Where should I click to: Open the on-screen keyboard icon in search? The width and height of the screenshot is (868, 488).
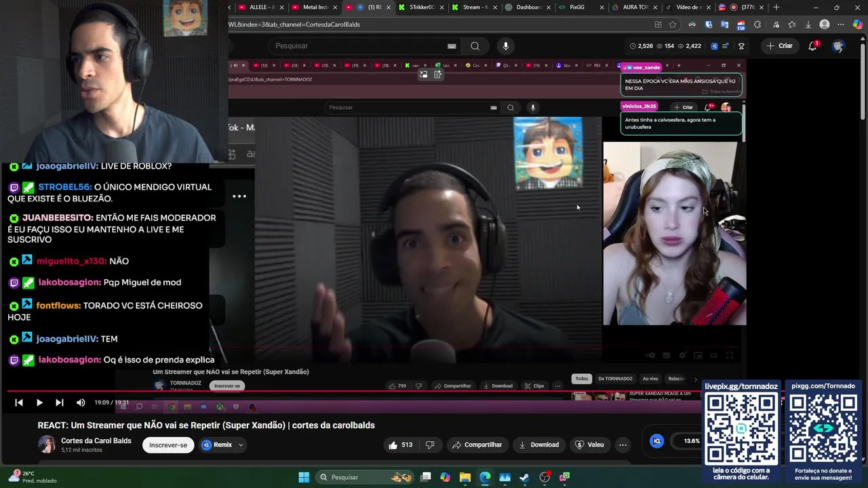click(x=452, y=46)
